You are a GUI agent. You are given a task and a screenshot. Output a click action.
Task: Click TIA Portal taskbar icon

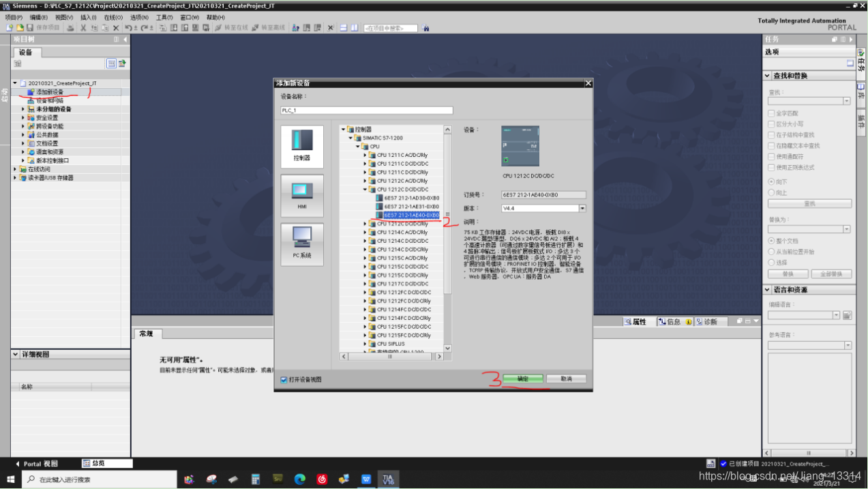[x=388, y=479]
